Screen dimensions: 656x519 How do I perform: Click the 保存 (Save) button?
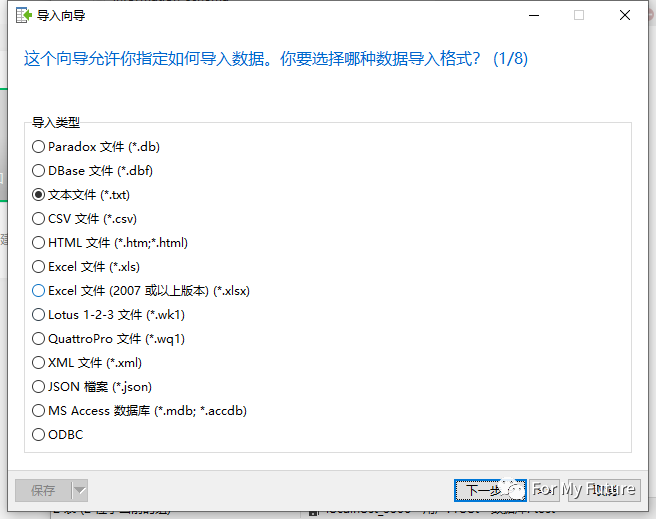click(x=43, y=491)
